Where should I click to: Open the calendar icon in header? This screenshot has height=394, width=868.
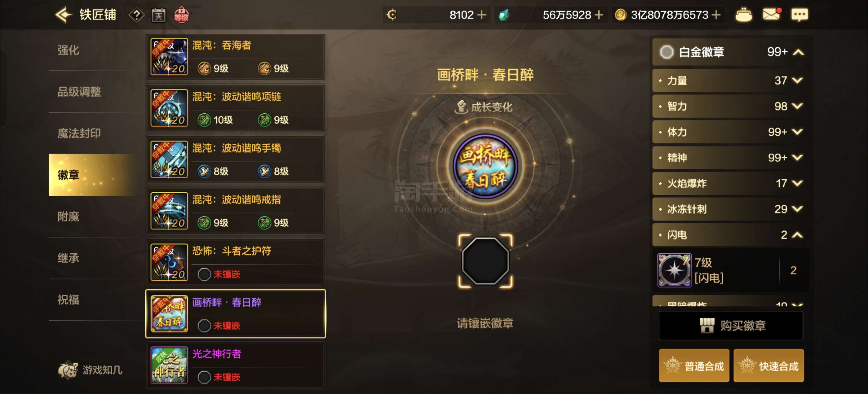[158, 15]
